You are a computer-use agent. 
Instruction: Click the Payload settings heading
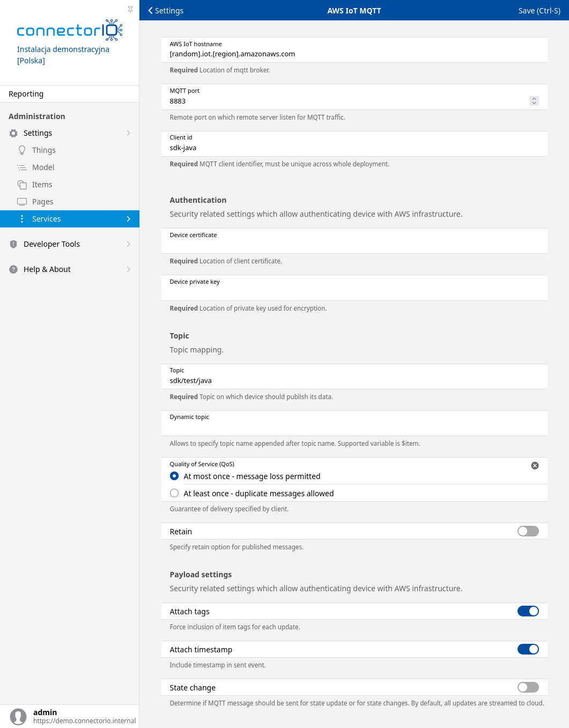[x=201, y=575]
